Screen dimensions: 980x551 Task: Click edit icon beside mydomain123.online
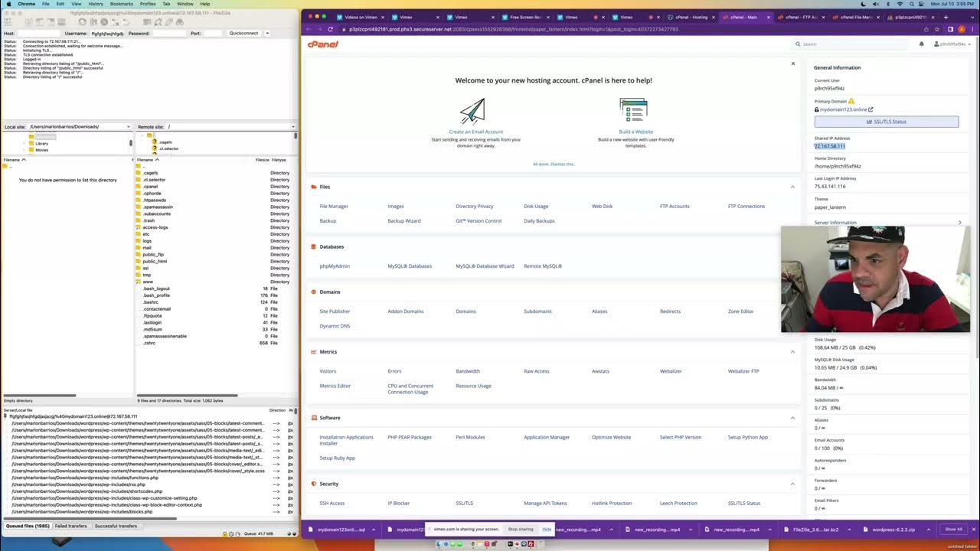(x=871, y=109)
